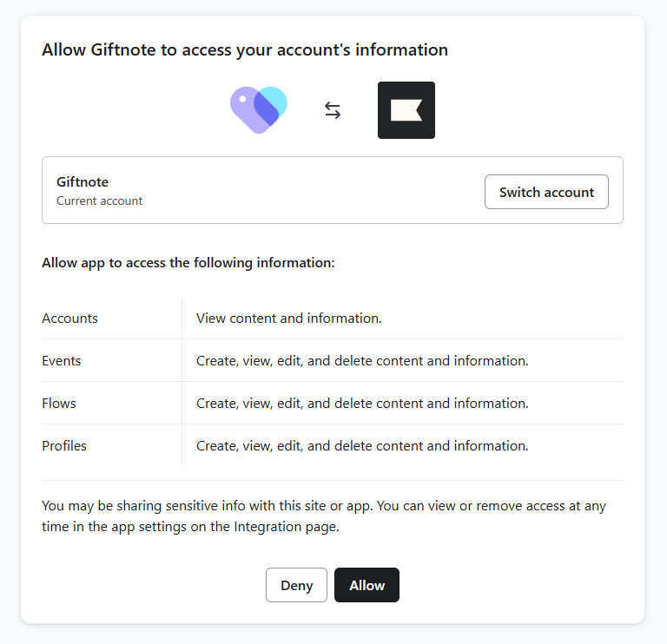This screenshot has width=667, height=644.
Task: Click the Profiles permission description text
Action: [x=362, y=445]
